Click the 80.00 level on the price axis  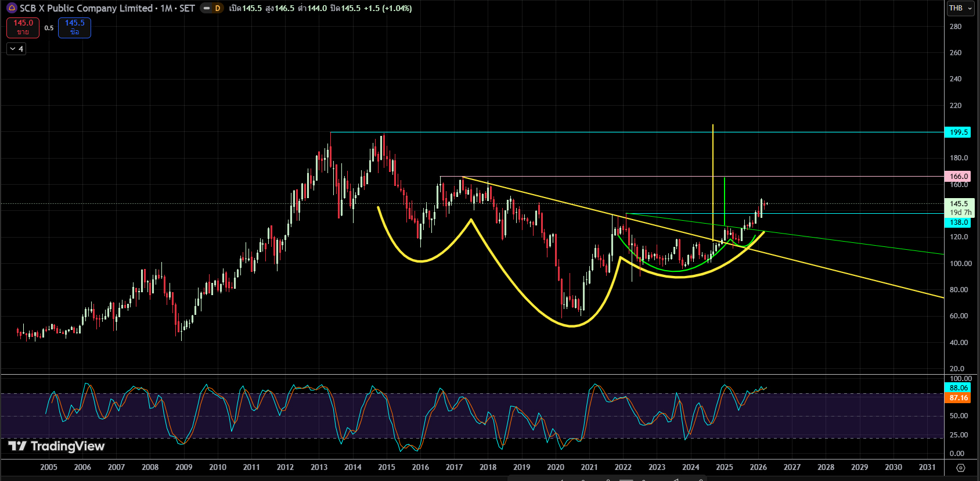coord(959,290)
